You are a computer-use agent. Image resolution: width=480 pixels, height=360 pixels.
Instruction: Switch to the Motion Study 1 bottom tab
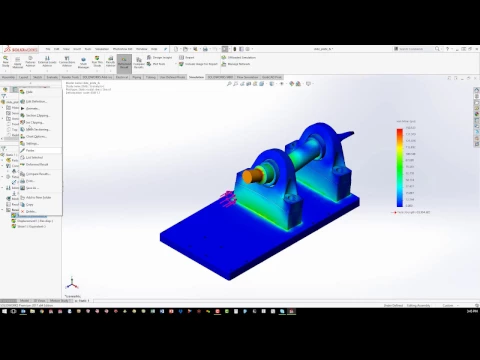tap(59, 301)
